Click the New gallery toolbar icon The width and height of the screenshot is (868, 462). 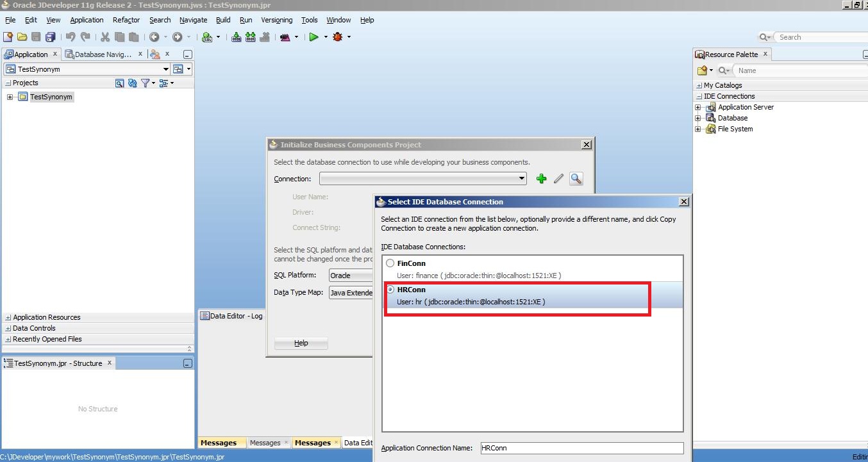pyautogui.click(x=8, y=37)
